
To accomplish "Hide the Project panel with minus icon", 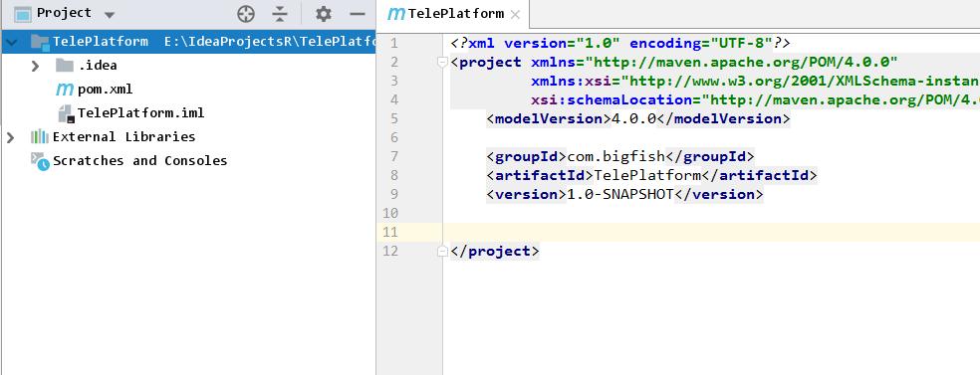I will 357,14.
